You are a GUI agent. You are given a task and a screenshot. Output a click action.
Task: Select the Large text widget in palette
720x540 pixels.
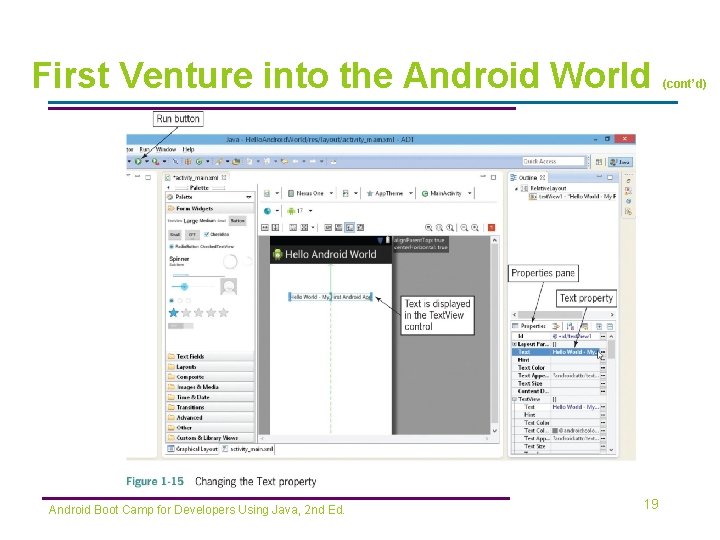[191, 221]
